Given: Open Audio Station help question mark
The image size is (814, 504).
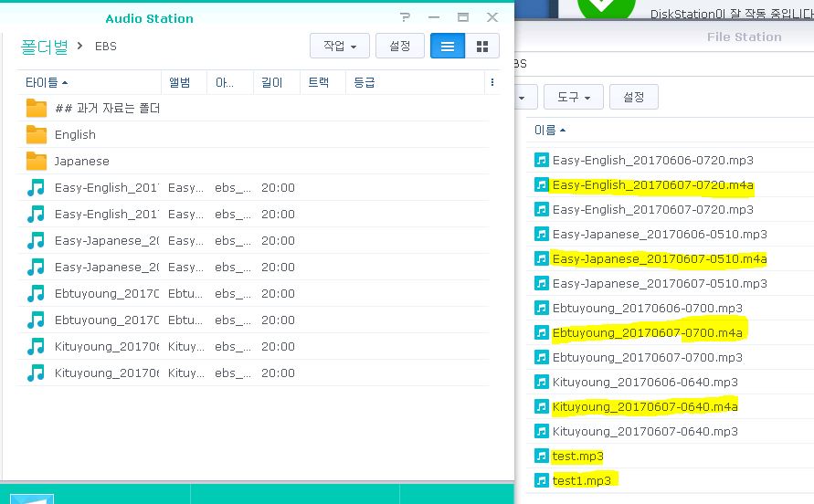Looking at the screenshot, I should (x=406, y=17).
